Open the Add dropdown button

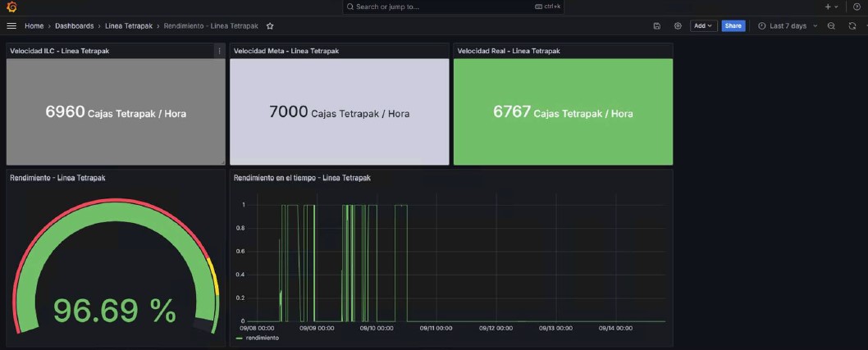[x=704, y=26]
